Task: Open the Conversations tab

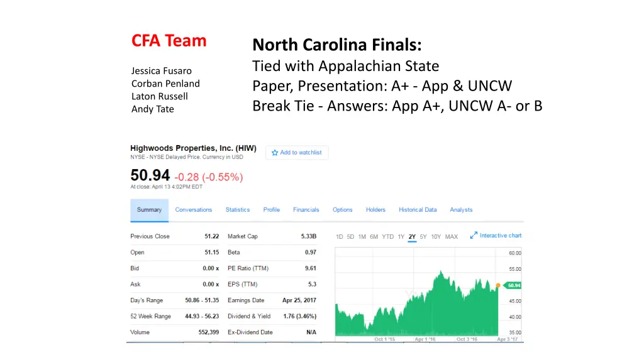Action: click(194, 210)
